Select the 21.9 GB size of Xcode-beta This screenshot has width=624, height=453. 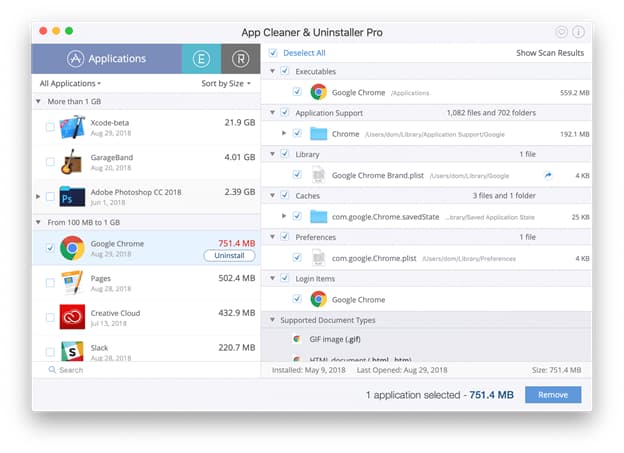coord(240,123)
